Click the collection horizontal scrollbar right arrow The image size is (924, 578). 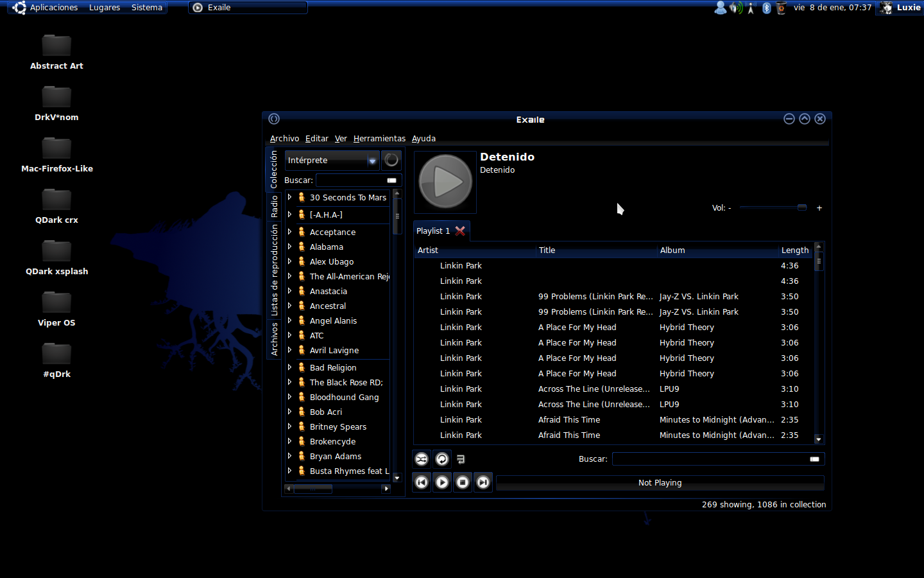click(386, 489)
